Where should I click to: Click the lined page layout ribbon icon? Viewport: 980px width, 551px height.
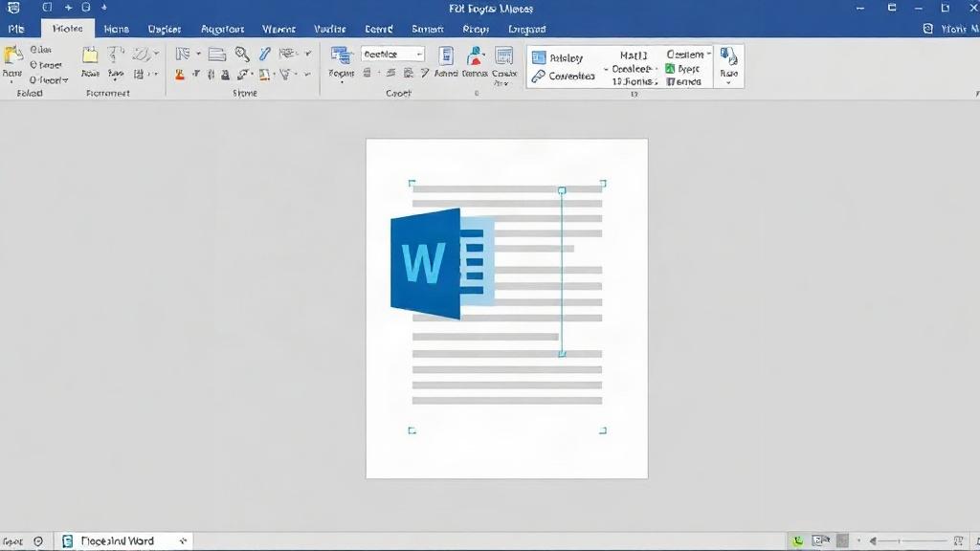pos(217,55)
